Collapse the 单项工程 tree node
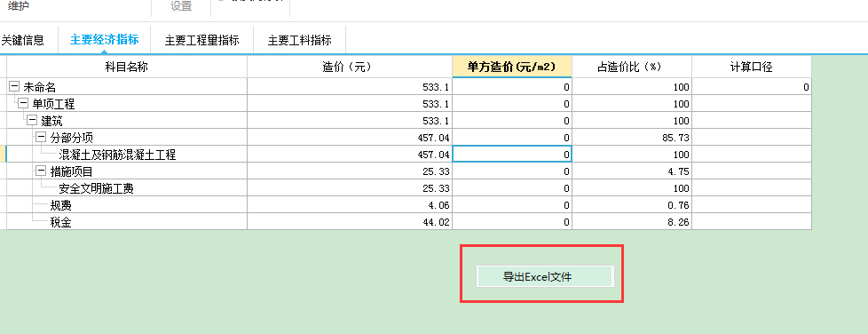Viewport: 868px width, 334px height. (x=23, y=104)
